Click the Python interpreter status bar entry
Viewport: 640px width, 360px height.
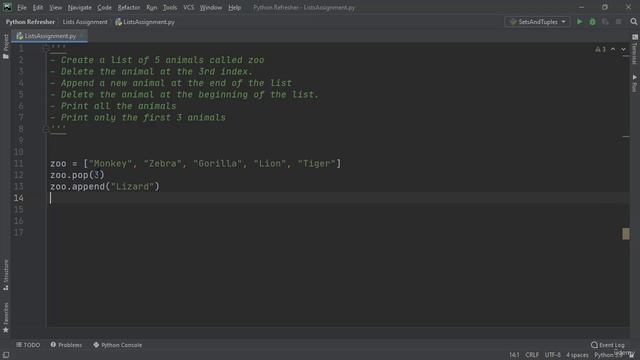pos(608,355)
